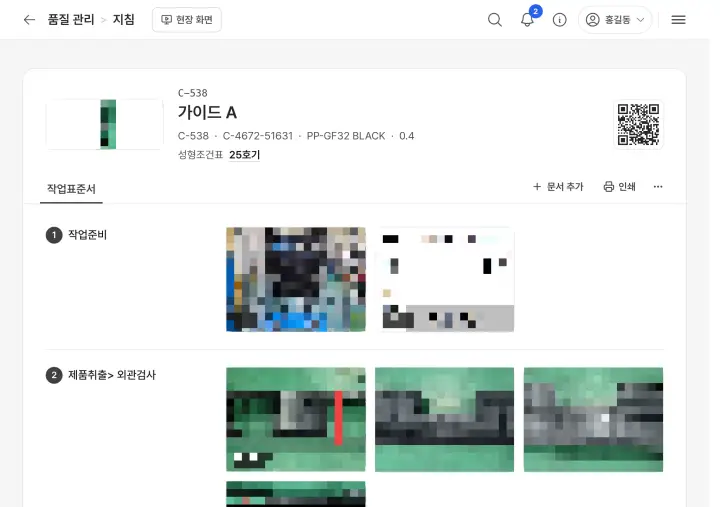Open rightmost 외관검사 image thumbnail
This screenshot has height=507, width=720.
tap(593, 419)
